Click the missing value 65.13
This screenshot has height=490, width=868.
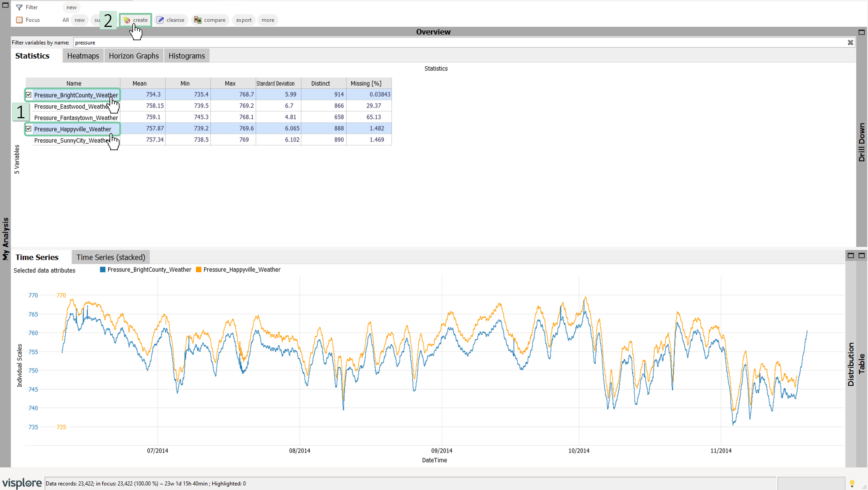374,117
